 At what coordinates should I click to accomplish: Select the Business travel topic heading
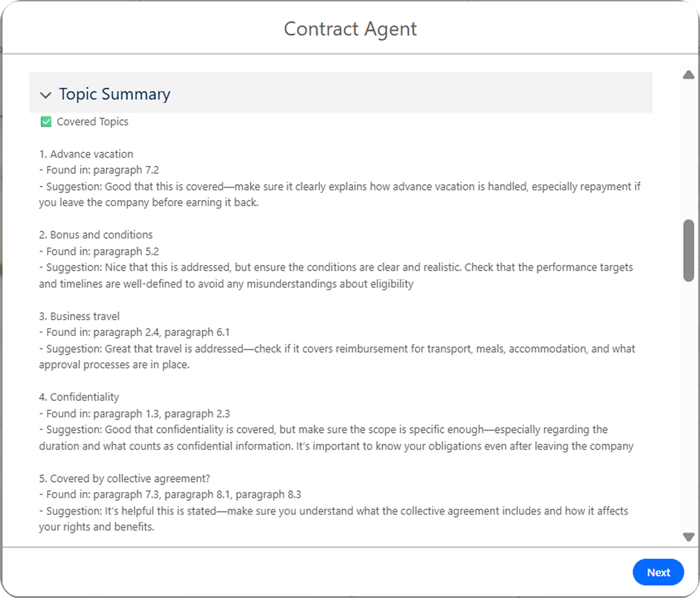tap(79, 316)
